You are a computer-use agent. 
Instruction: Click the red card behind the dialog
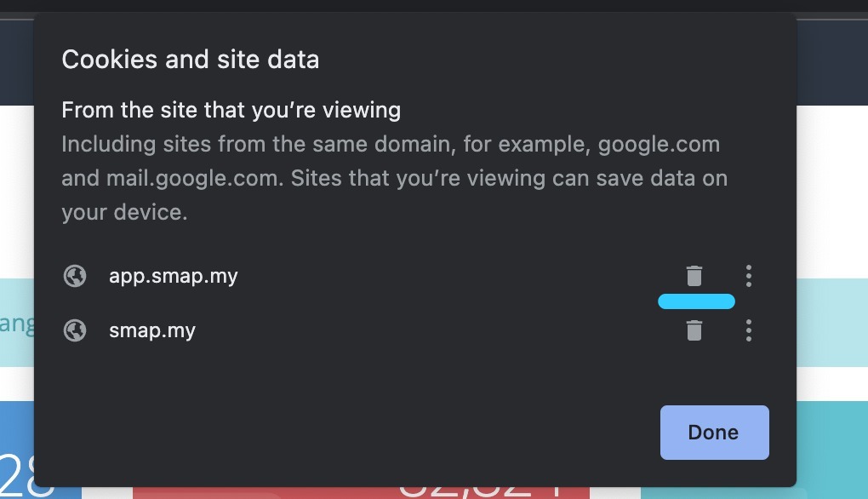[x=361, y=493]
